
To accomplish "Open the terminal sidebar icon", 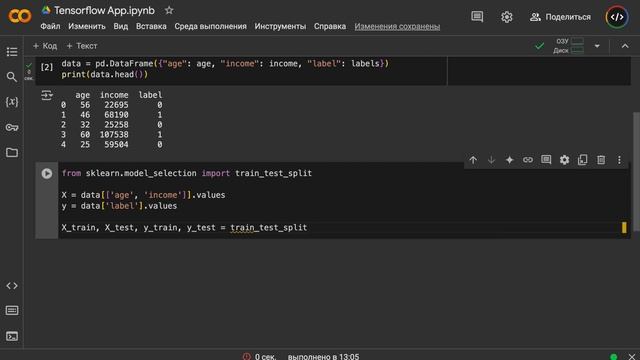I will (12, 336).
